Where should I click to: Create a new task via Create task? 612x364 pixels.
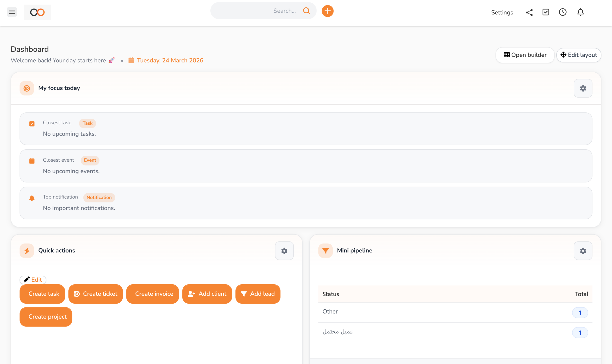(42, 294)
